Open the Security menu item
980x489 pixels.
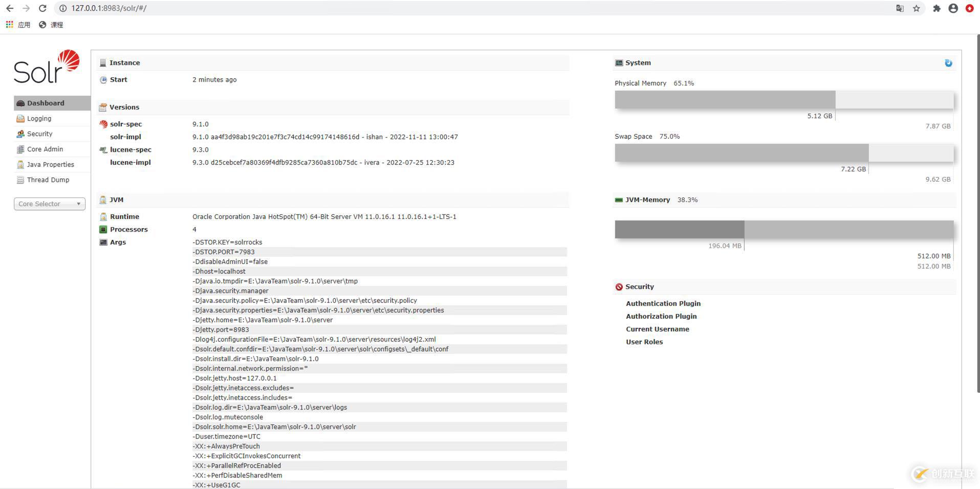pyautogui.click(x=52, y=134)
